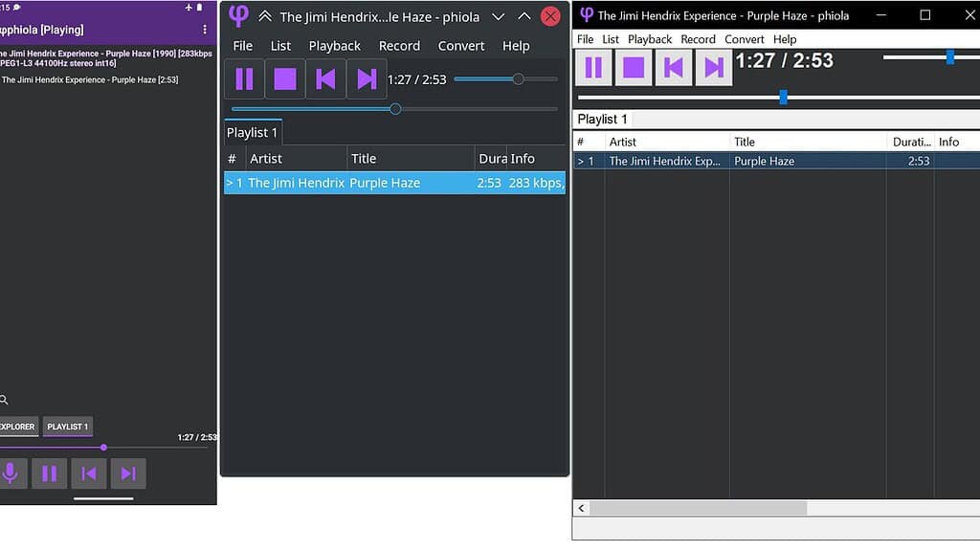Viewport: 980px width, 551px height.
Task: Open the Record menu in dark middle window
Action: pos(399,46)
